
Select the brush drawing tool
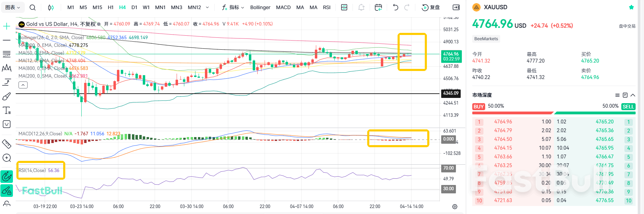click(x=7, y=97)
